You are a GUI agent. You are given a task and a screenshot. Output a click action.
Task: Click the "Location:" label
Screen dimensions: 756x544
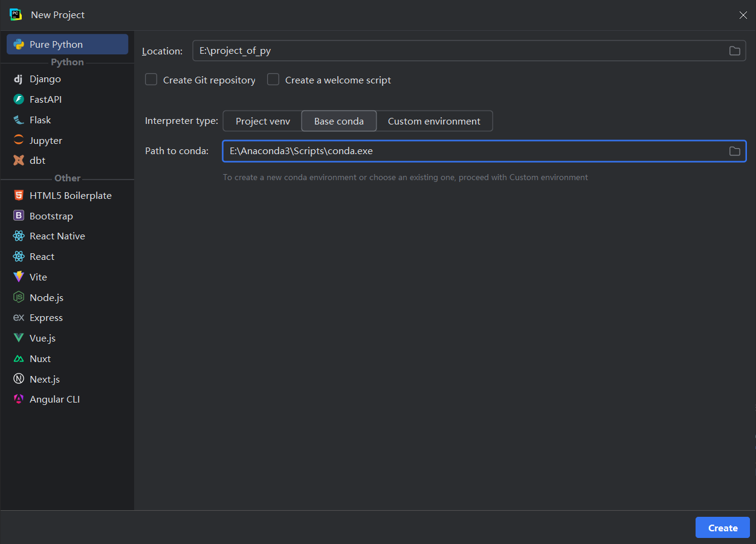click(162, 51)
